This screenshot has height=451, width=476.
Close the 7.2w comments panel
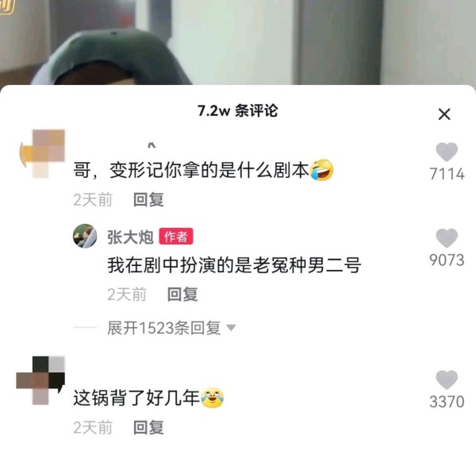pos(444,114)
